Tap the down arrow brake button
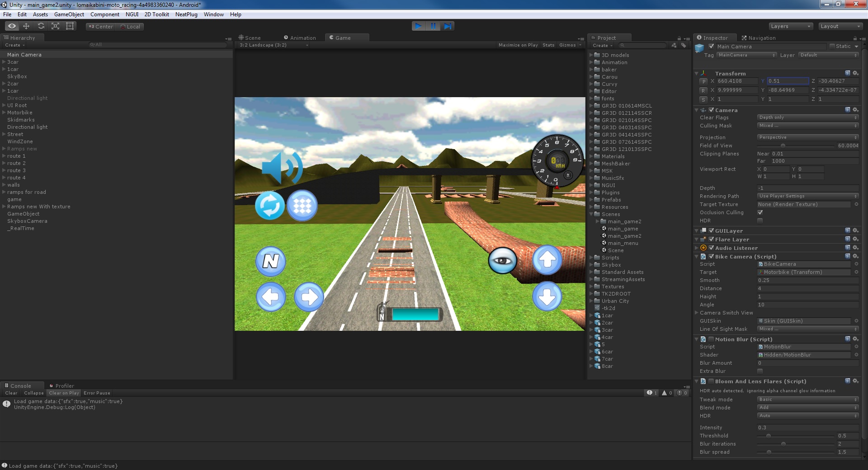868x470 pixels. click(547, 296)
